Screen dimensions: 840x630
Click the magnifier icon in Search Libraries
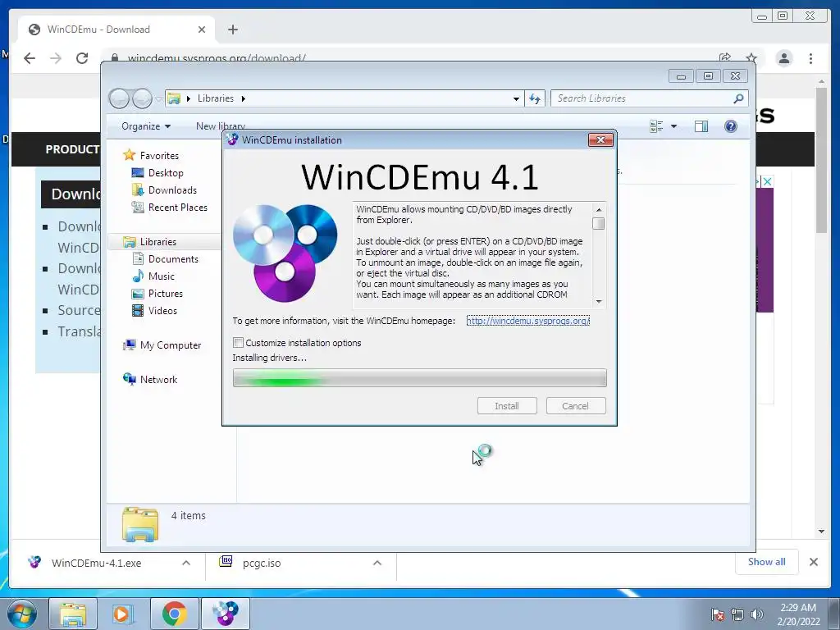click(738, 98)
